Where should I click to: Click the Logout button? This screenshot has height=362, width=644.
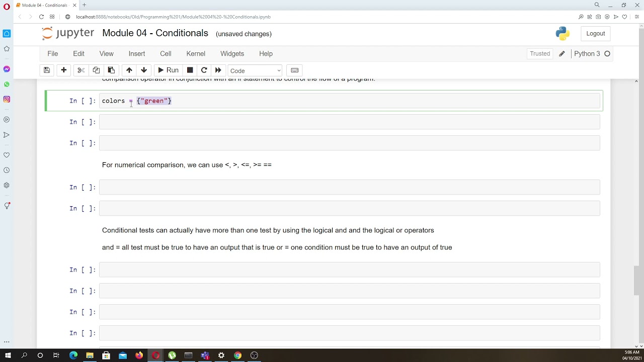tap(595, 34)
